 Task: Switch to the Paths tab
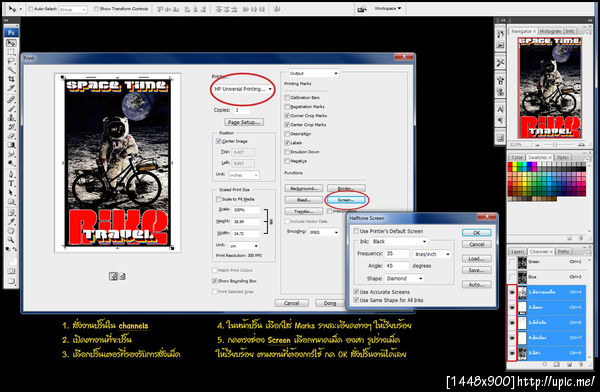[x=563, y=252]
